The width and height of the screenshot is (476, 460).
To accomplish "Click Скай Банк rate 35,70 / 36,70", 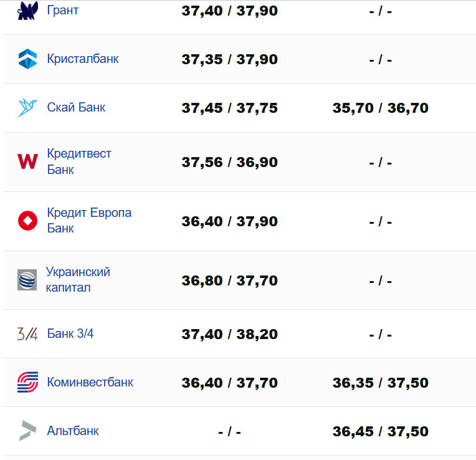I will pyautogui.click(x=380, y=108).
